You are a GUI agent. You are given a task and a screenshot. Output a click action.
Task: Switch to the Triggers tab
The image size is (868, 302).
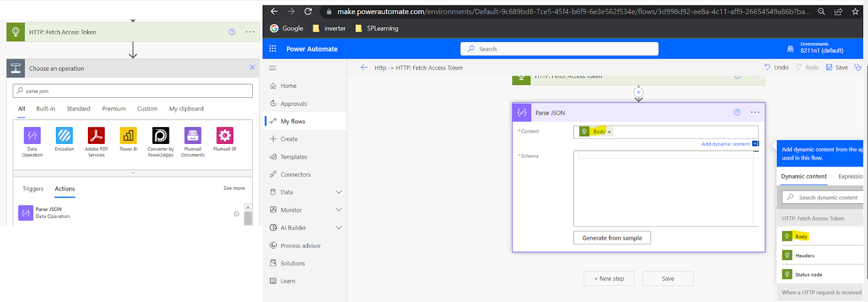pyautogui.click(x=33, y=188)
